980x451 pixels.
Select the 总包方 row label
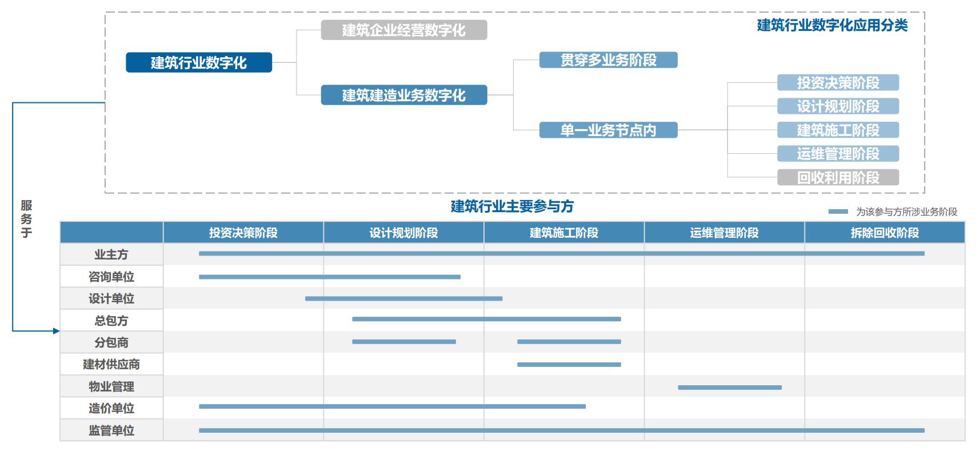(x=111, y=321)
